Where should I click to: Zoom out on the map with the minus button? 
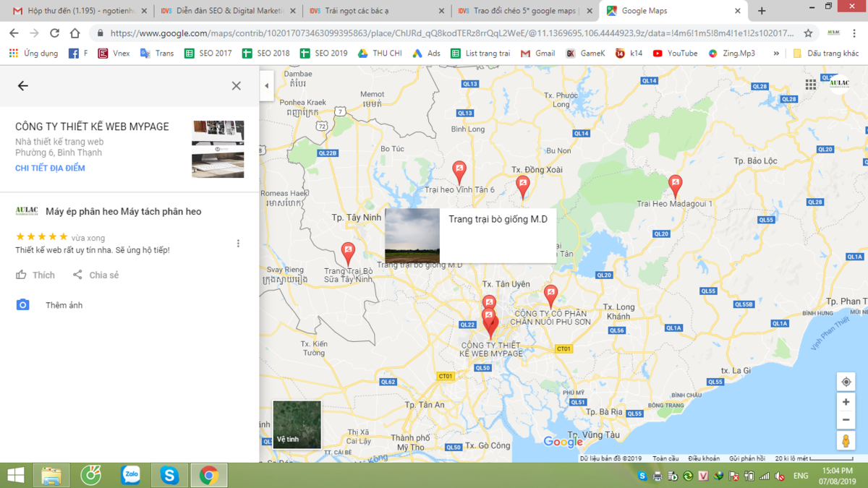pyautogui.click(x=846, y=420)
